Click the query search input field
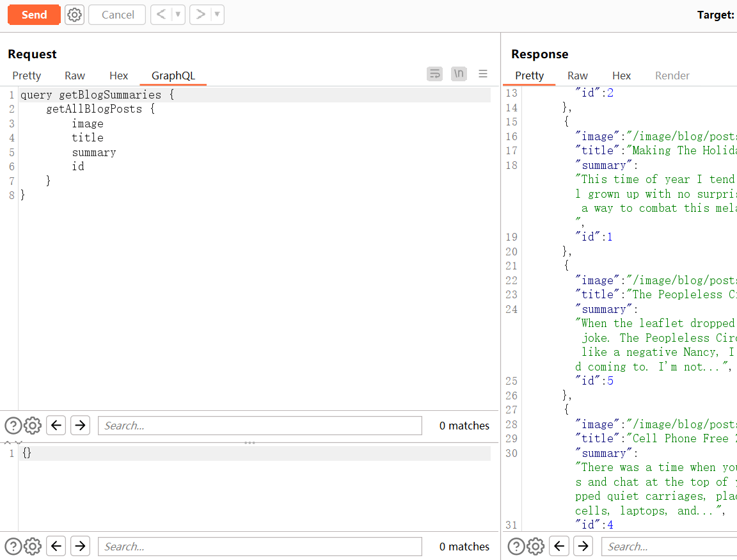Screen dimensions: 737x560 [x=260, y=426]
